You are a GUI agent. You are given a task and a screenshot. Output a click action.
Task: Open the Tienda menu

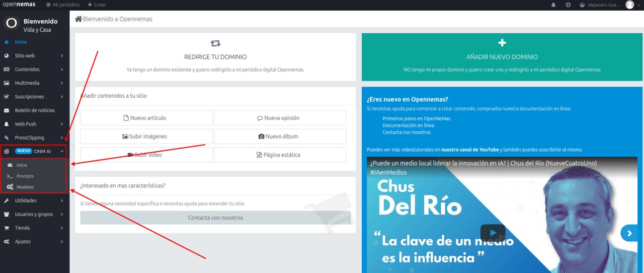tap(22, 228)
